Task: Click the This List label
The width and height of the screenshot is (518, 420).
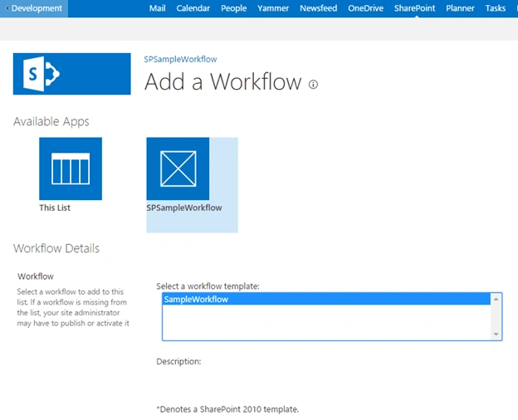Action: click(55, 208)
